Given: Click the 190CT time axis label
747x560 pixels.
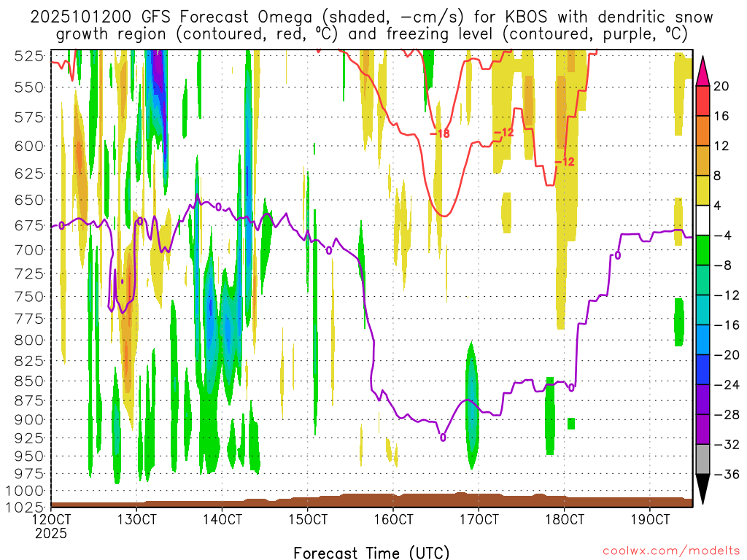Looking at the screenshot, I should (650, 519).
